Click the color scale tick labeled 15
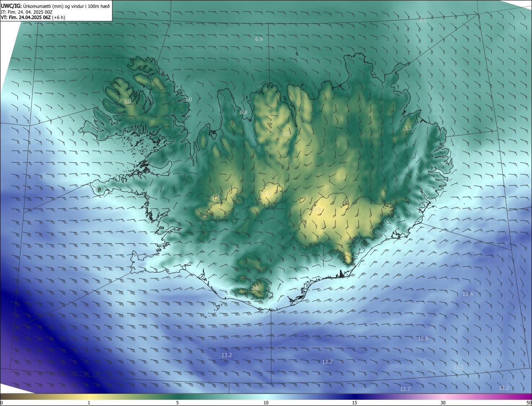532x406 pixels. tap(355, 403)
